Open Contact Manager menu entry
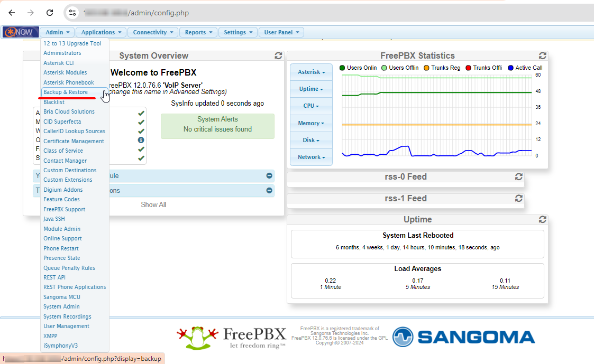The image size is (594, 364). pos(65,161)
